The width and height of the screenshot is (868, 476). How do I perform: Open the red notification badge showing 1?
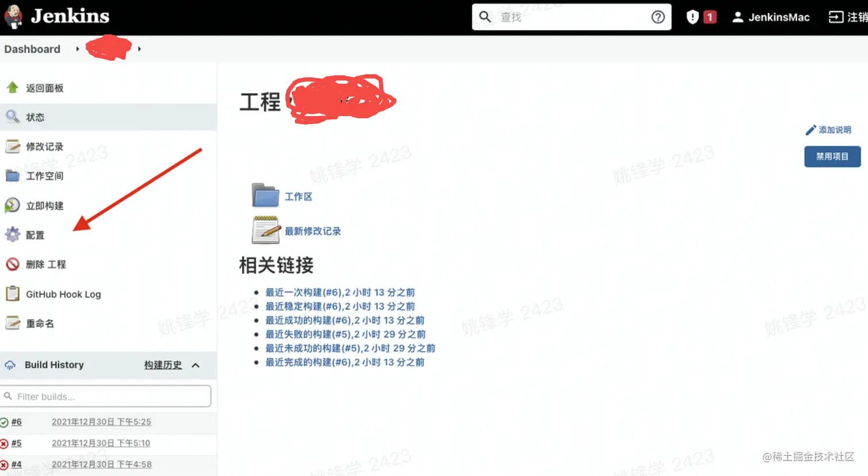710,17
